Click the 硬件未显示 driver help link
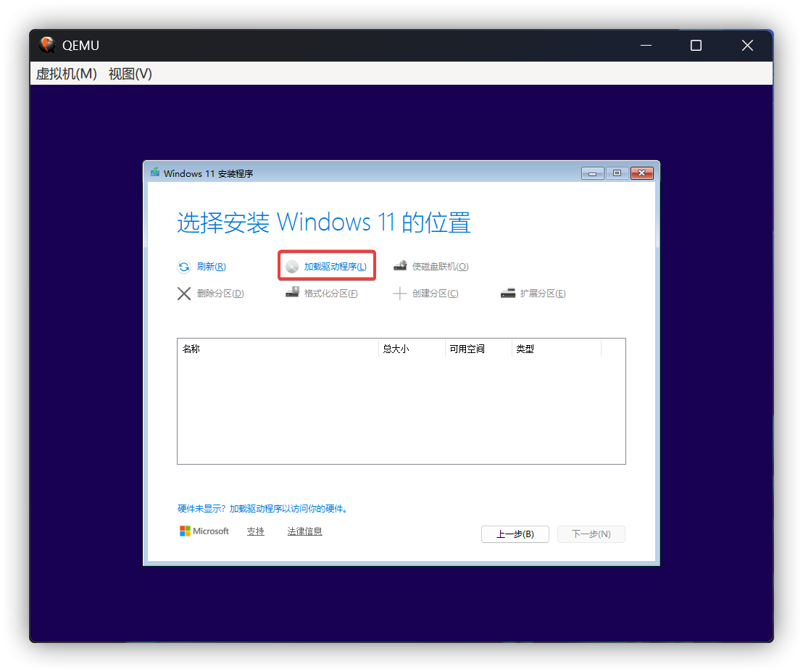The width and height of the screenshot is (803, 672). [x=263, y=508]
